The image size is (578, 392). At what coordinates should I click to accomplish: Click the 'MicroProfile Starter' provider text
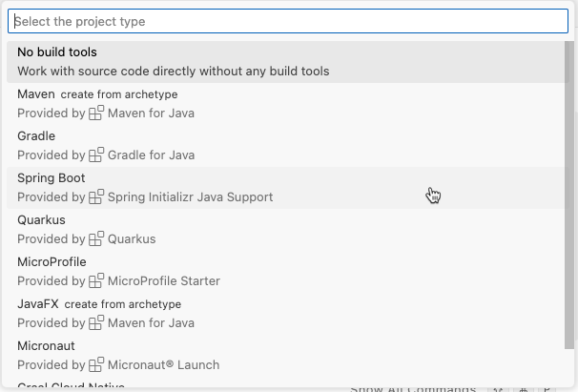164,281
